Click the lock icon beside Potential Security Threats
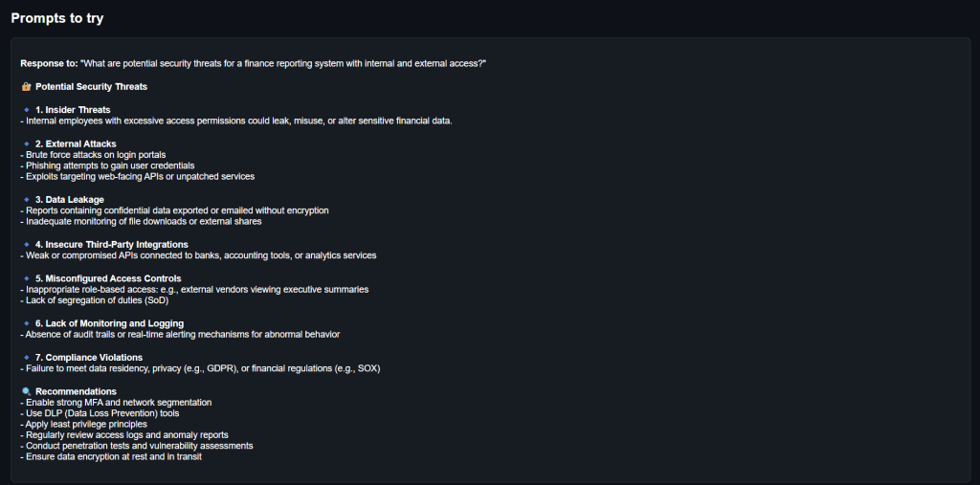This screenshot has width=980, height=485. tap(26, 86)
